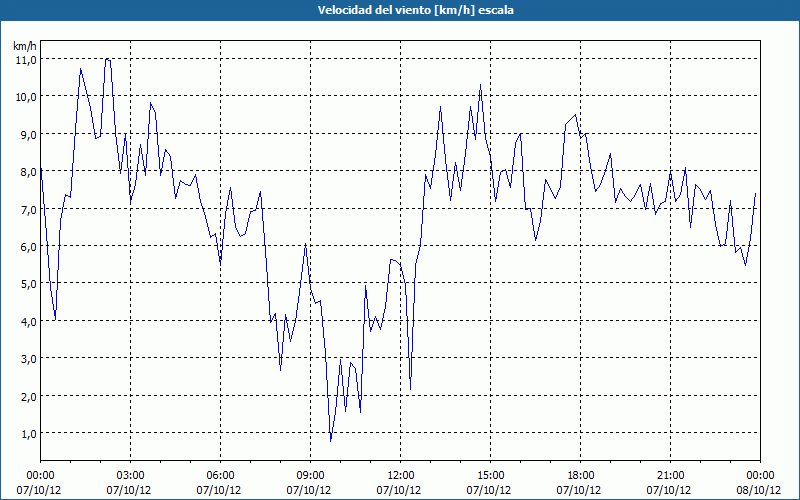Image resolution: width=800 pixels, height=500 pixels.
Task: Click the 08/10/12 date label
Action: (x=759, y=490)
